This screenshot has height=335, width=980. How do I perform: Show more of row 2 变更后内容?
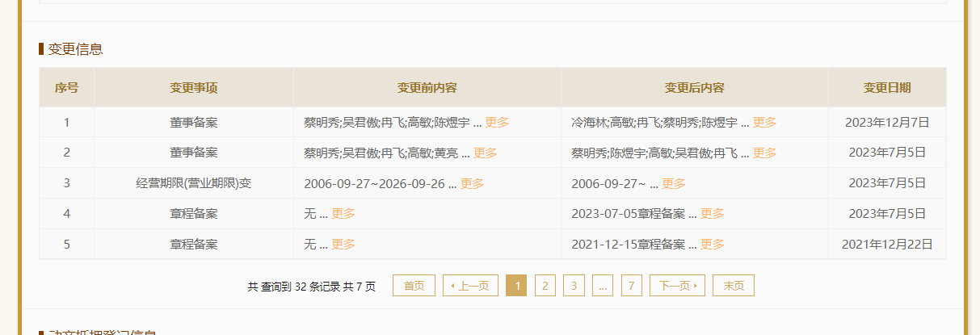coord(764,153)
